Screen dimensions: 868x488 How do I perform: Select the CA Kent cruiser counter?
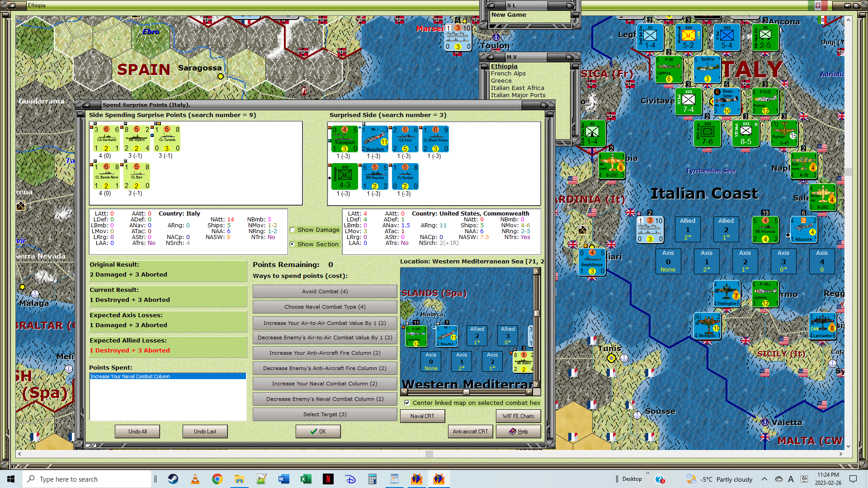coord(405,139)
